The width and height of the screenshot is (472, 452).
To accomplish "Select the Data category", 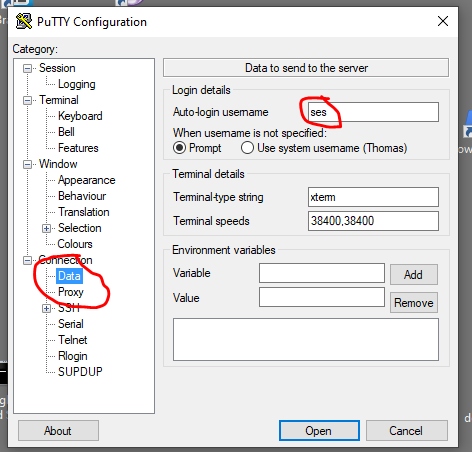I will 69,276.
